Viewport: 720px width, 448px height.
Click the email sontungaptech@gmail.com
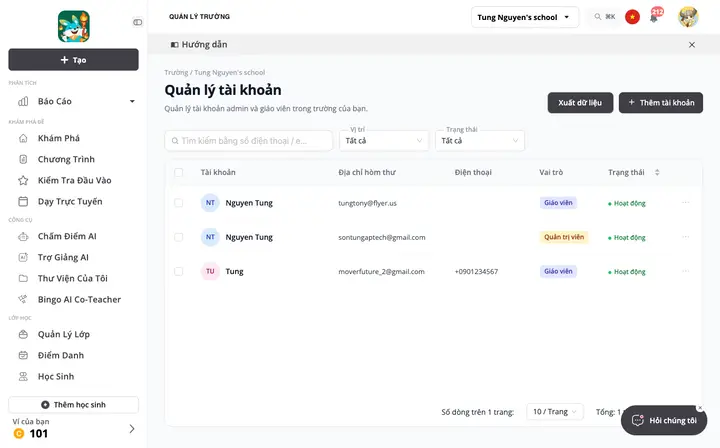pyautogui.click(x=382, y=237)
